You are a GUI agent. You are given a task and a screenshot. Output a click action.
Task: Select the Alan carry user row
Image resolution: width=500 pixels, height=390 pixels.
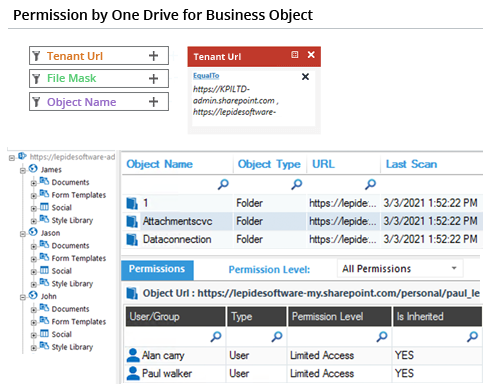(303, 355)
